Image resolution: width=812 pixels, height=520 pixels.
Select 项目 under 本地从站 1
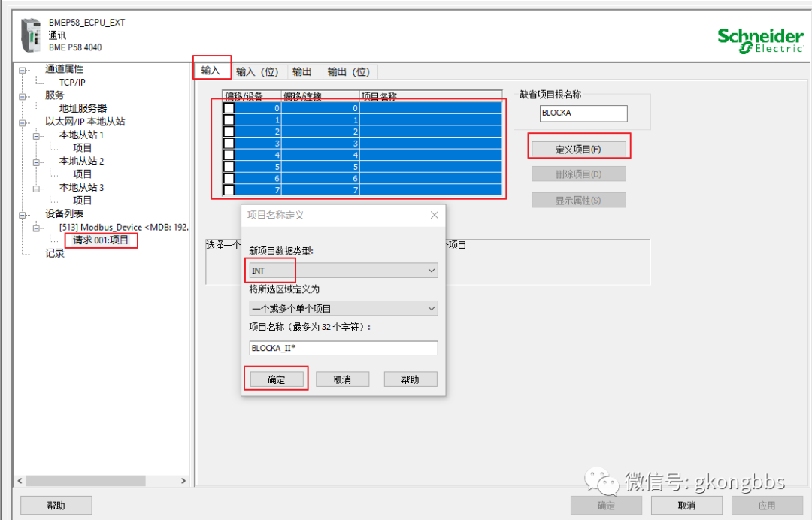click(x=83, y=148)
